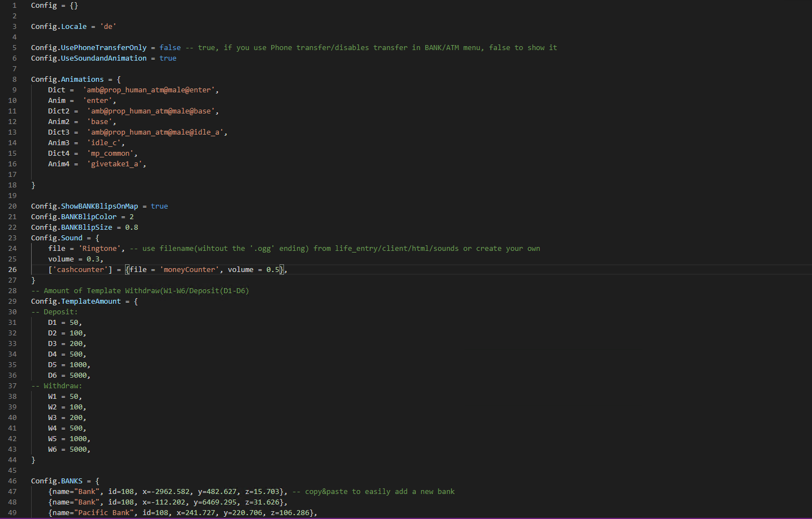Viewport: 812px width, 519px height.
Task: Click the 'D6' key name
Action: (x=52, y=375)
